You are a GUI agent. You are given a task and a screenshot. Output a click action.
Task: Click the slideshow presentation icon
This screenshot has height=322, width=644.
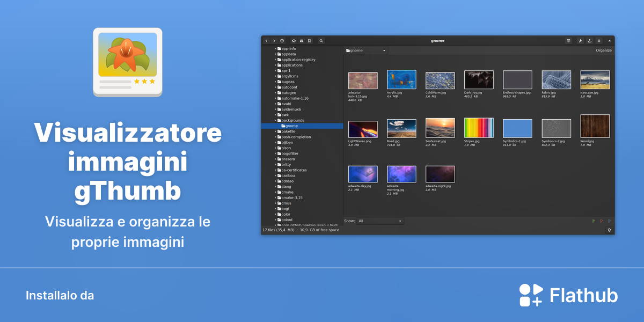pyautogui.click(x=569, y=41)
